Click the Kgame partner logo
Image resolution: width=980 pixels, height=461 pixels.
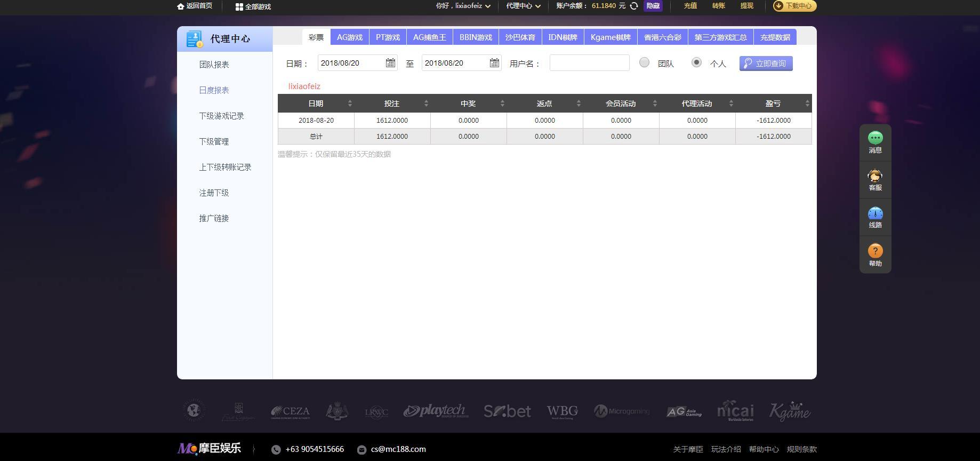[790, 411]
